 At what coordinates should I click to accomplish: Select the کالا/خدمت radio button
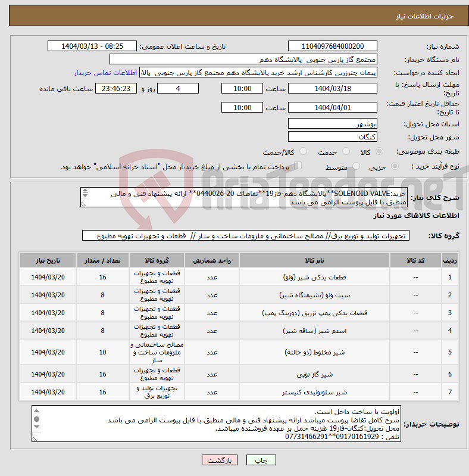303,151
